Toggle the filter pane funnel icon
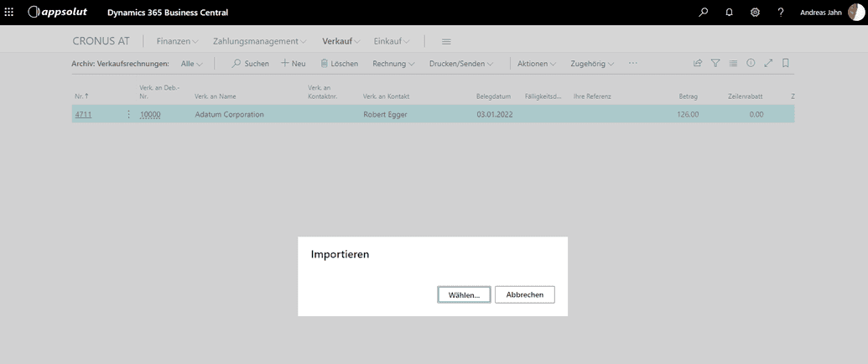Screen dimensions: 868x364 (715, 63)
